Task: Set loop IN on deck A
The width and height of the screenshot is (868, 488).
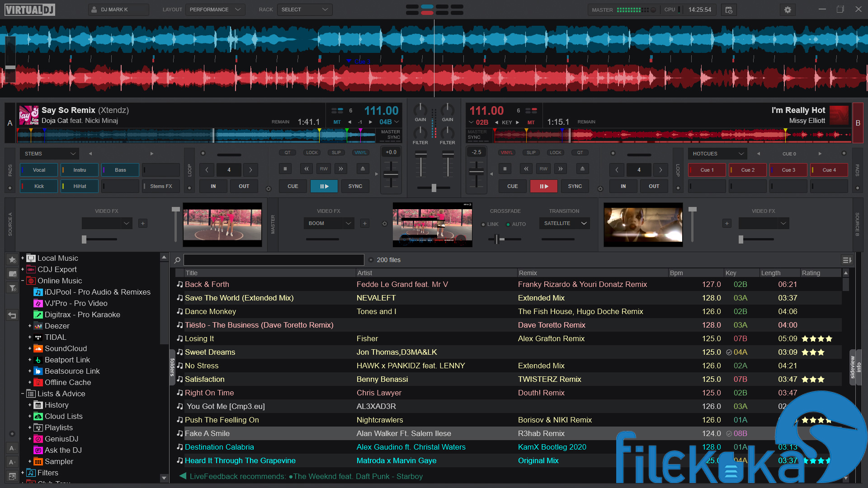Action: [213, 186]
